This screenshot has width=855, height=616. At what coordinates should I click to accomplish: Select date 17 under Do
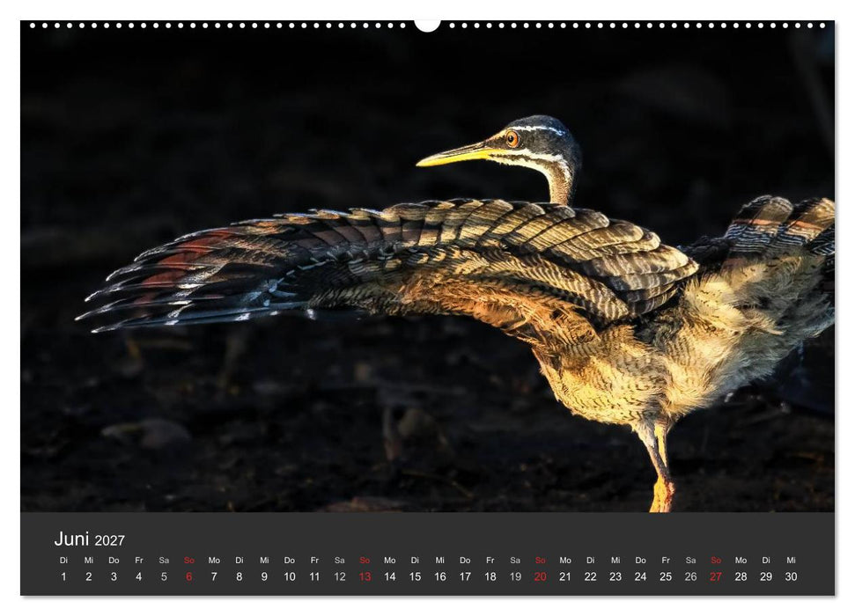click(465, 576)
